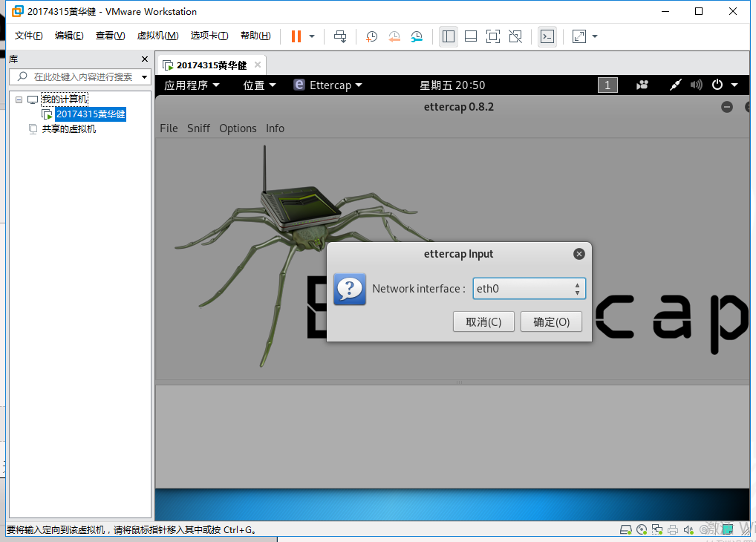Expand the guest system menu arrow
Screen dimensions: 756x542
click(x=734, y=85)
